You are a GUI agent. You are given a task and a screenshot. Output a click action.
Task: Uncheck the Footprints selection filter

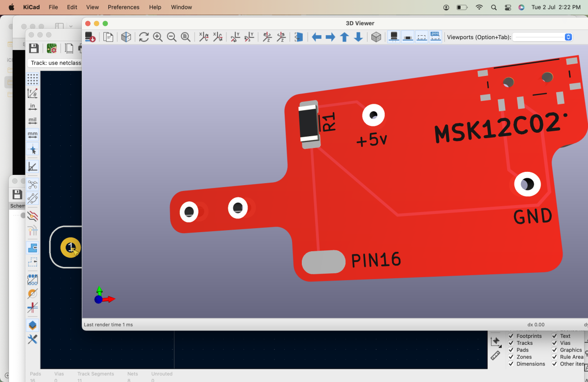tap(511, 336)
